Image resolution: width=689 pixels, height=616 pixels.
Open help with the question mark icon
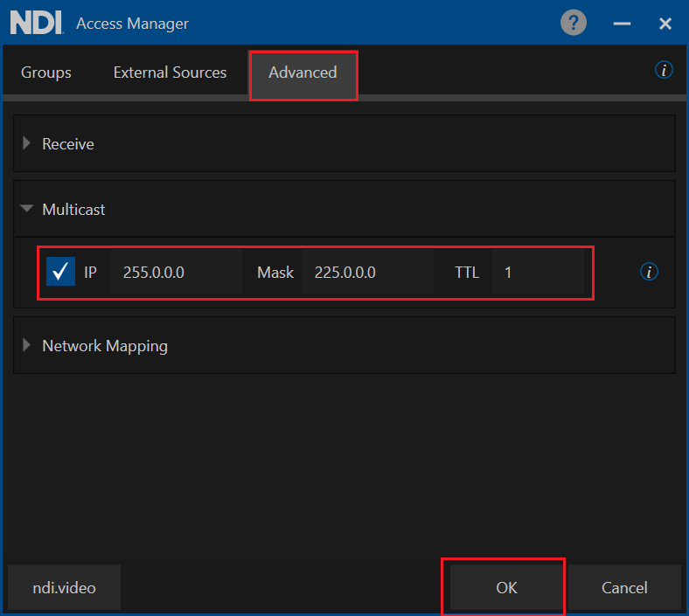tap(574, 23)
